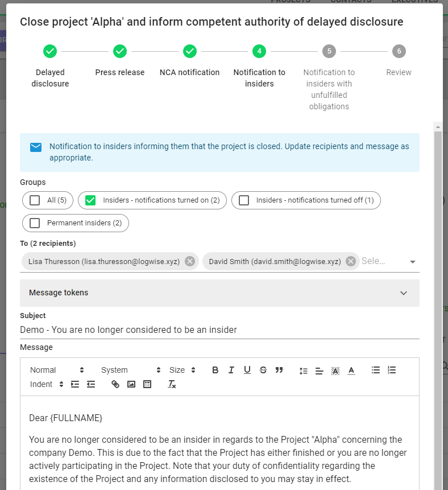Insert numbered list
The width and height of the screenshot is (448, 490).
pyautogui.click(x=392, y=370)
